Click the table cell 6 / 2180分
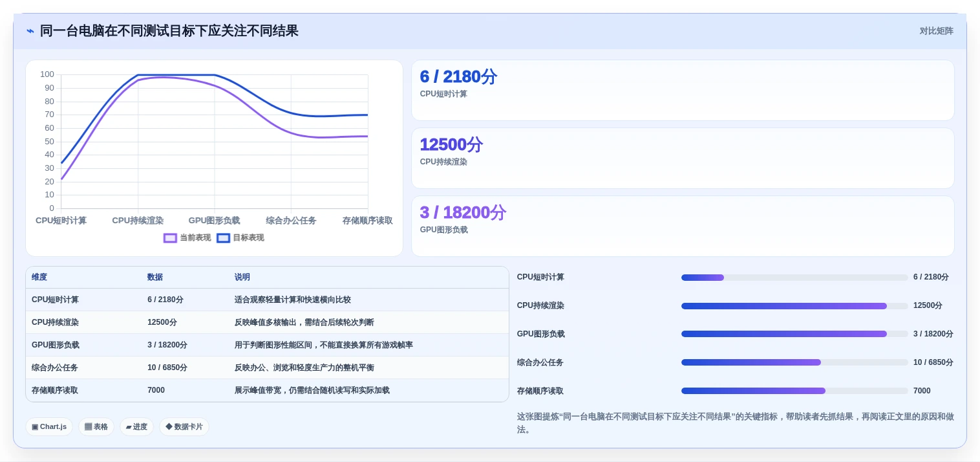980x462 pixels. click(x=165, y=300)
